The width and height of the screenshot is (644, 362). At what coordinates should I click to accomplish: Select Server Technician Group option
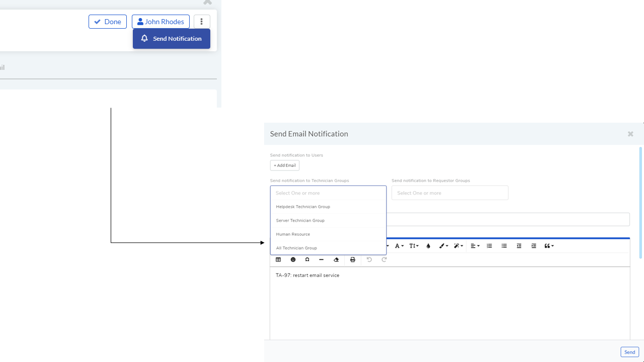point(328,220)
